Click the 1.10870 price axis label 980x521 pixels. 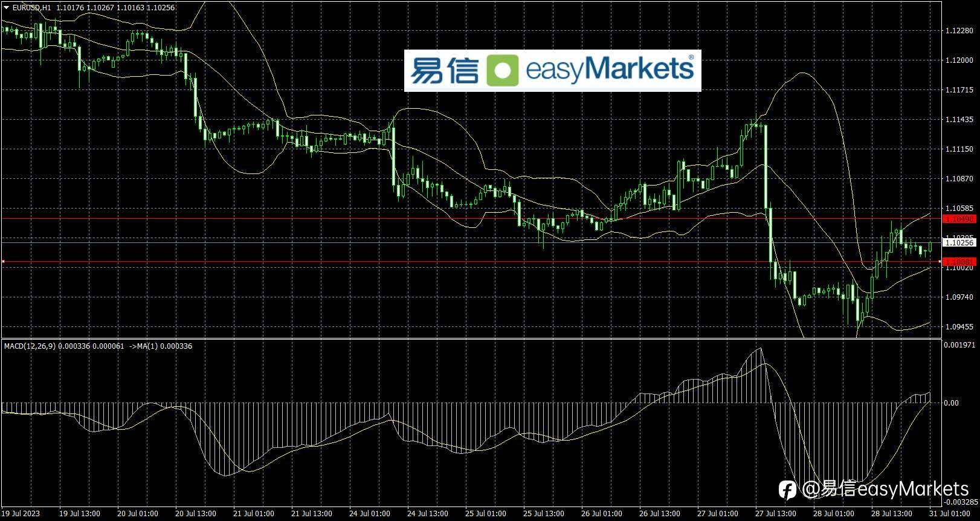click(959, 179)
